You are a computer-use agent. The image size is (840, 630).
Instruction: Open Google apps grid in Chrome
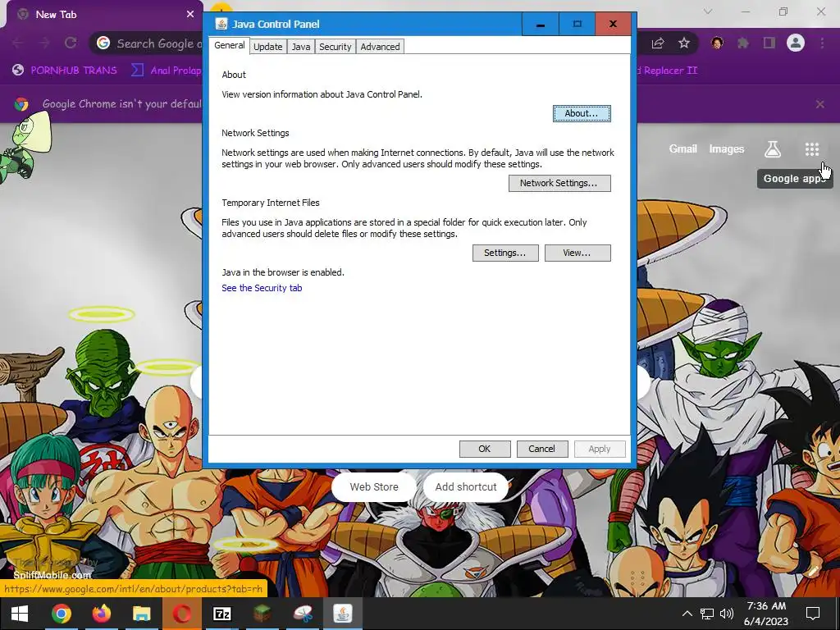click(x=812, y=149)
